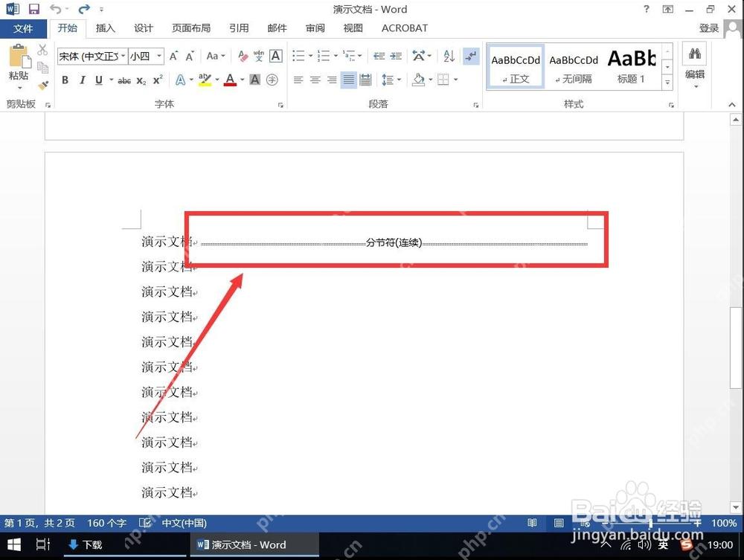Click 登录 to sign in
Screen dimensions: 744x560
click(x=709, y=28)
